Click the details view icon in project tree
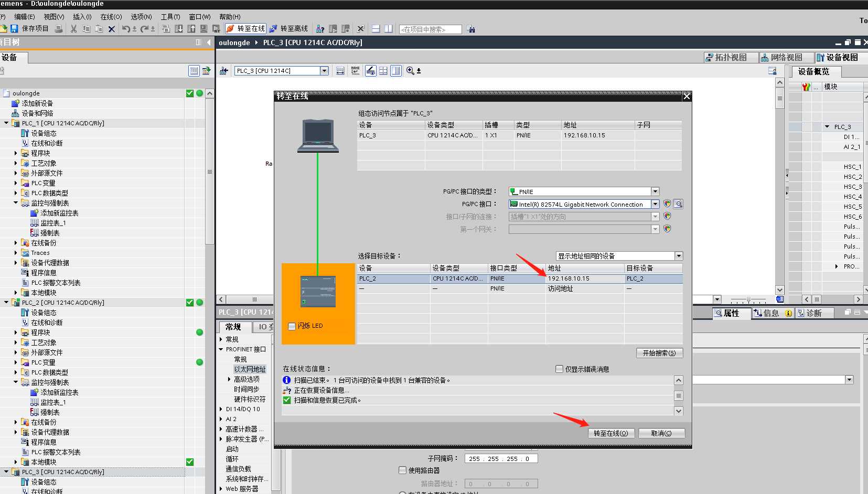 [194, 70]
